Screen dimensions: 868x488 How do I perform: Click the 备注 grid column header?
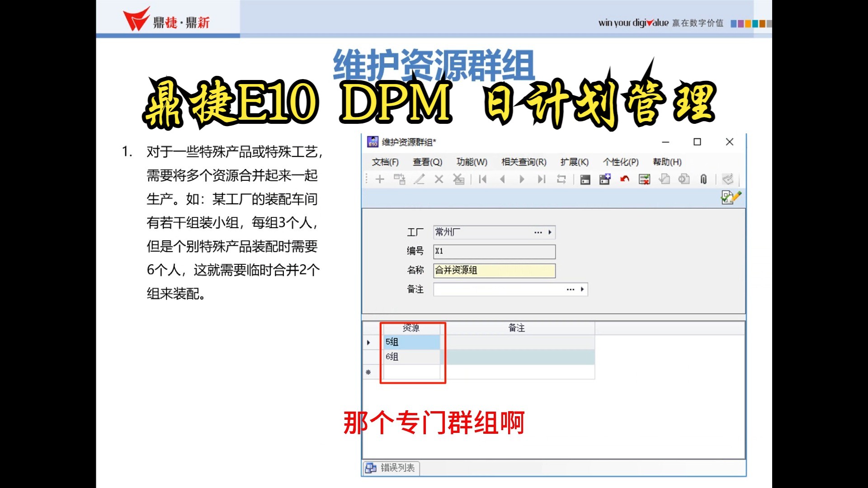517,328
